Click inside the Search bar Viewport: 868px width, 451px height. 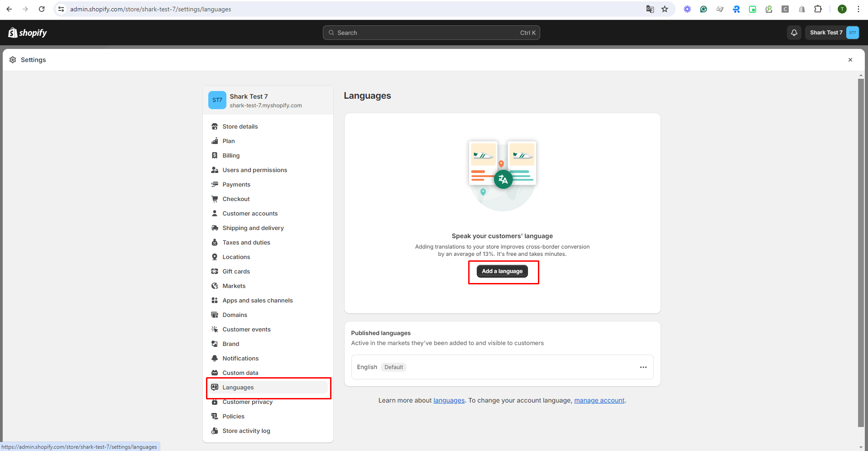coord(431,32)
